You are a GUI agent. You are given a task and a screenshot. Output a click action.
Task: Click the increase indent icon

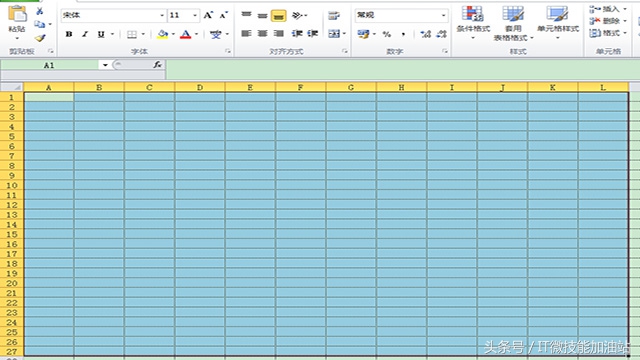click(313, 33)
